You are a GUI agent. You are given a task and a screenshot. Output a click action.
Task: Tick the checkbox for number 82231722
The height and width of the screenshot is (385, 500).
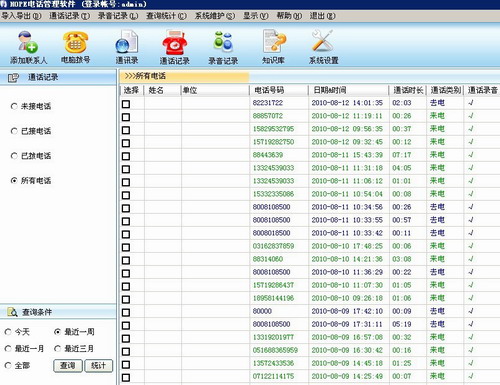click(126, 104)
